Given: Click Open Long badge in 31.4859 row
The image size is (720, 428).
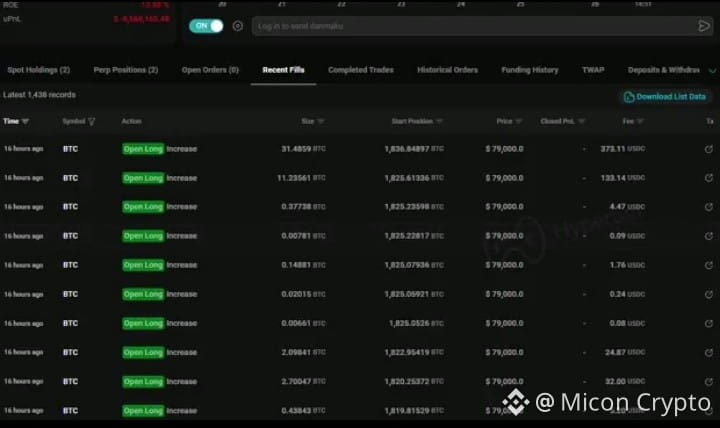Looking at the screenshot, I should (x=143, y=149).
